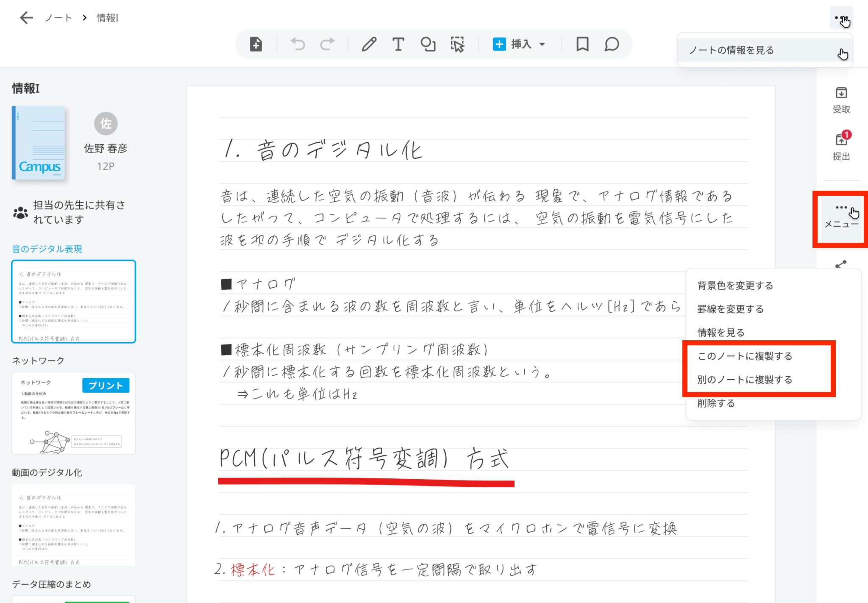Click the 1. 音のデジタル化 heading
The image size is (868, 603).
(323, 150)
